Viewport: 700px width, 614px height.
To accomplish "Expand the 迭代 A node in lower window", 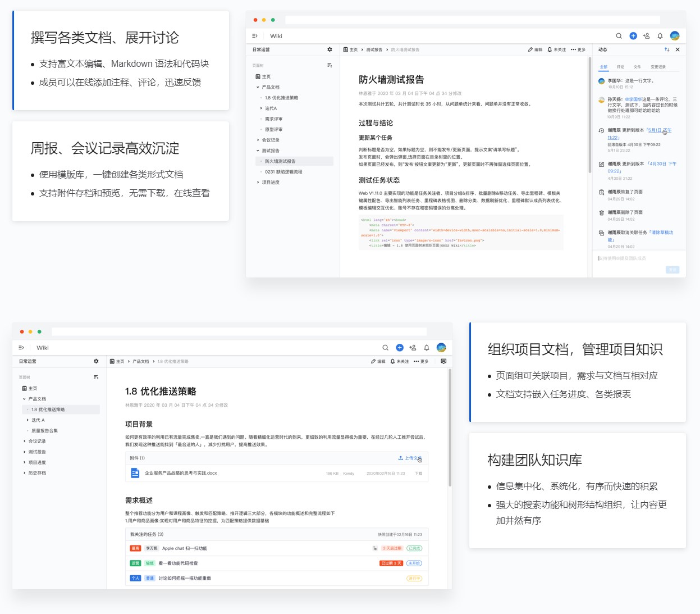I will pyautogui.click(x=28, y=420).
